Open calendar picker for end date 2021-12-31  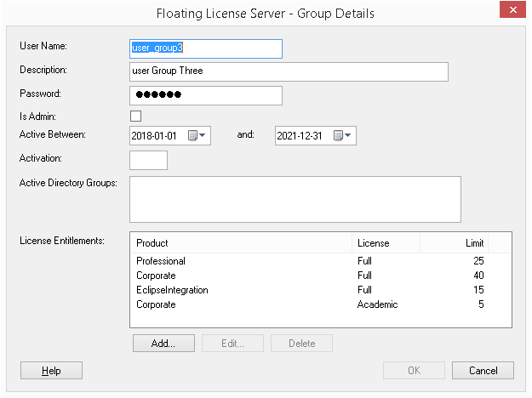coord(343,135)
